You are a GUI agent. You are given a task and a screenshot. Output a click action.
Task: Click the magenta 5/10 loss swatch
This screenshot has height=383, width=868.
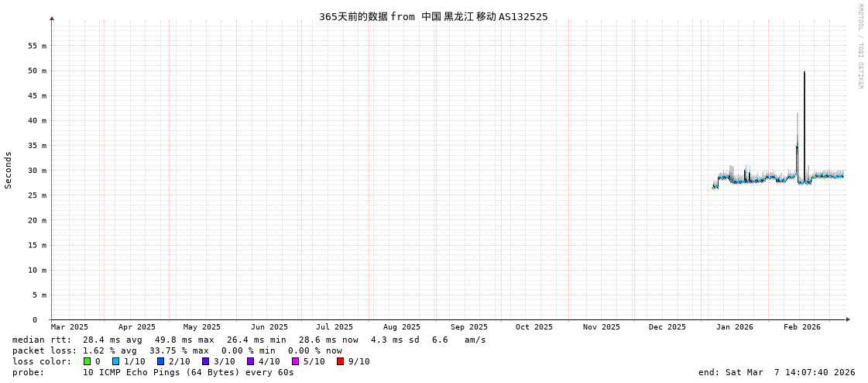point(295,361)
